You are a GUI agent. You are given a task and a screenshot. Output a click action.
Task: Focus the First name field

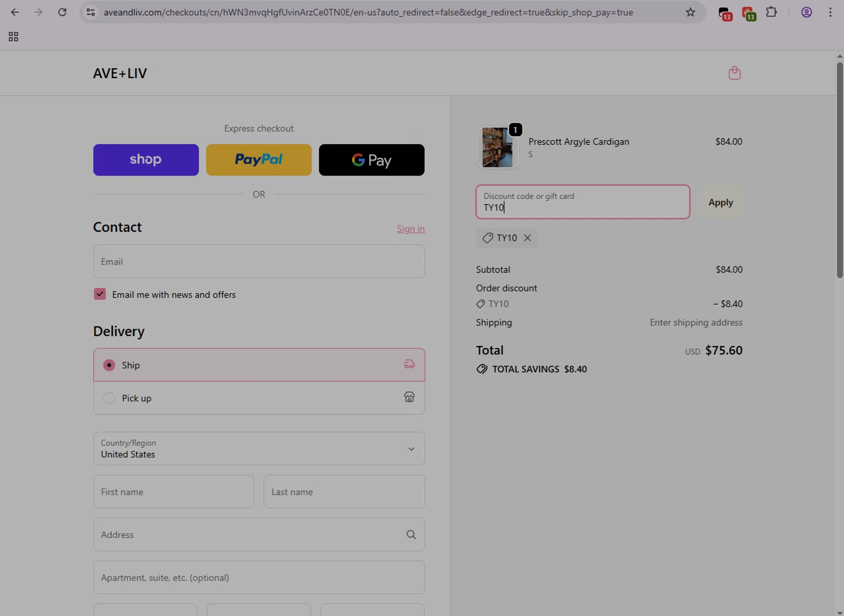tap(173, 492)
